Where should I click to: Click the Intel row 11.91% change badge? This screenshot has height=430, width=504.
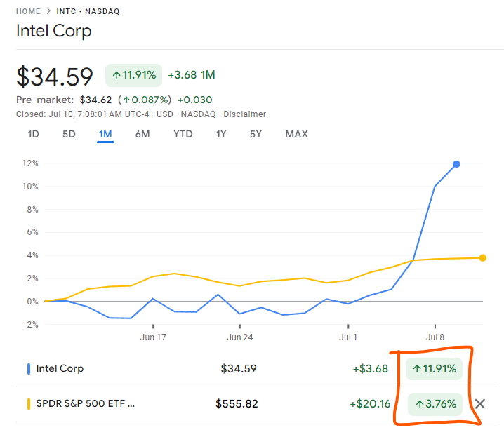coord(434,369)
